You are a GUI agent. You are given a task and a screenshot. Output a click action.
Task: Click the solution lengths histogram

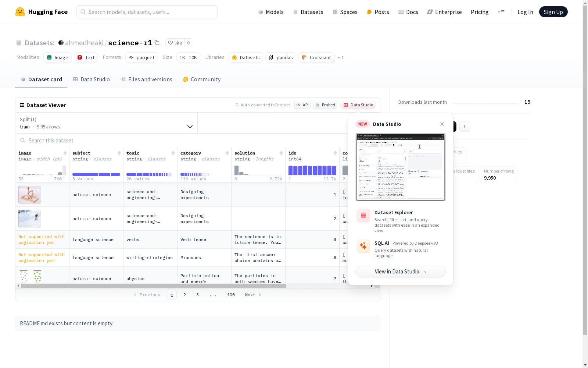point(258,170)
